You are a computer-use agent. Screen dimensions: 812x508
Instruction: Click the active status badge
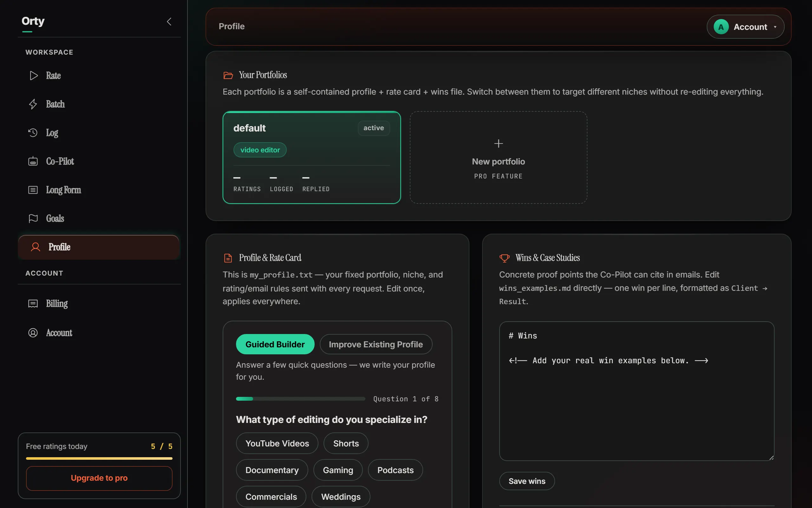[x=373, y=128]
